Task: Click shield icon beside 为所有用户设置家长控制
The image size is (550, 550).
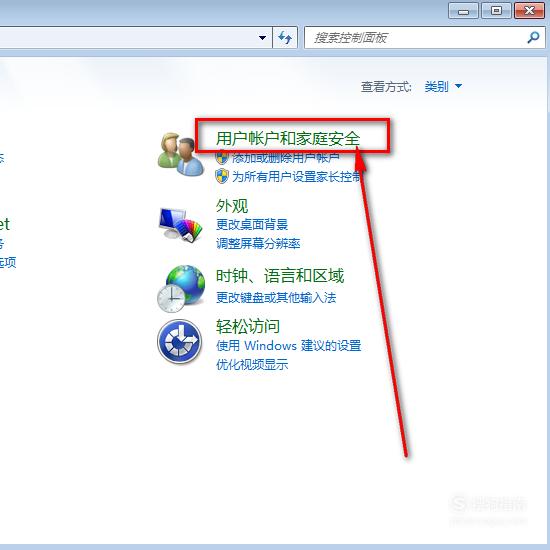Action: click(x=222, y=176)
